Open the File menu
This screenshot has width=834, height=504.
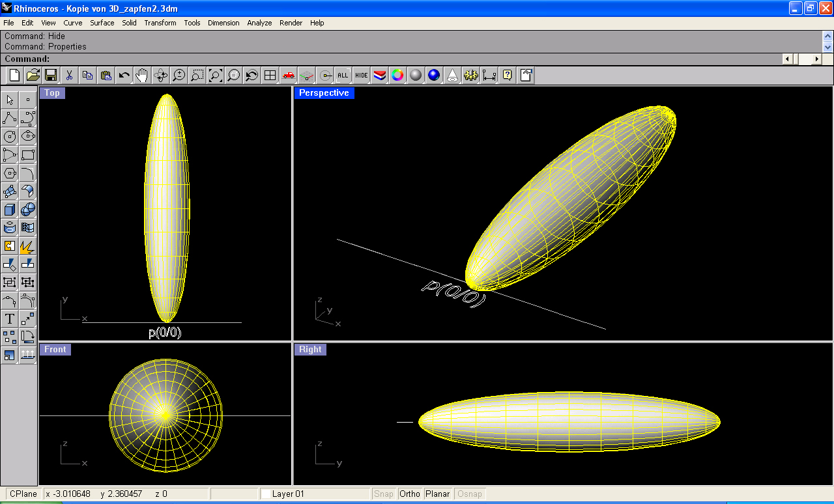point(8,23)
